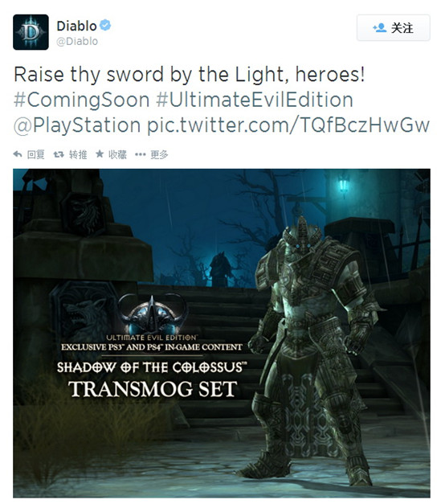
Task: Click the 回复 reply label
Action: tap(35, 154)
